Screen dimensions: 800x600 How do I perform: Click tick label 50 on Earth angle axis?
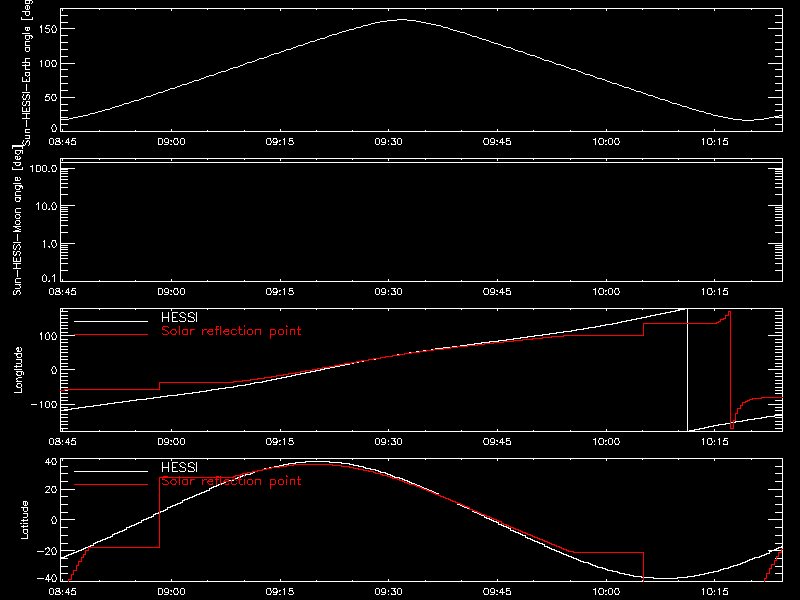tap(51, 97)
